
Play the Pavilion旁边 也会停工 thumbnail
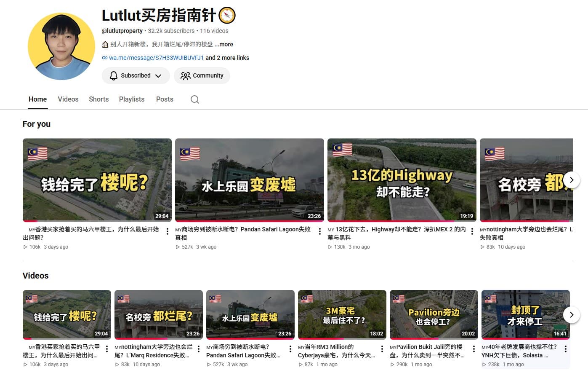434,314
